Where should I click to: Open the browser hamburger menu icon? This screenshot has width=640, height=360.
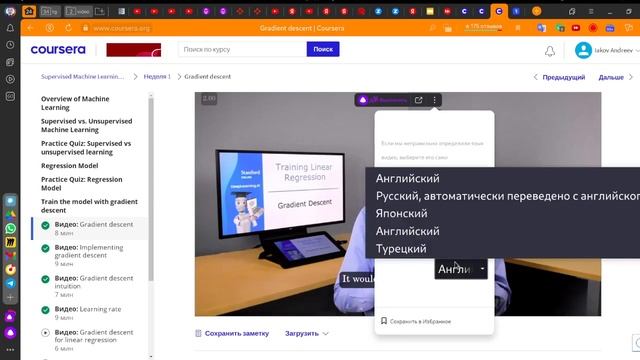point(591,11)
